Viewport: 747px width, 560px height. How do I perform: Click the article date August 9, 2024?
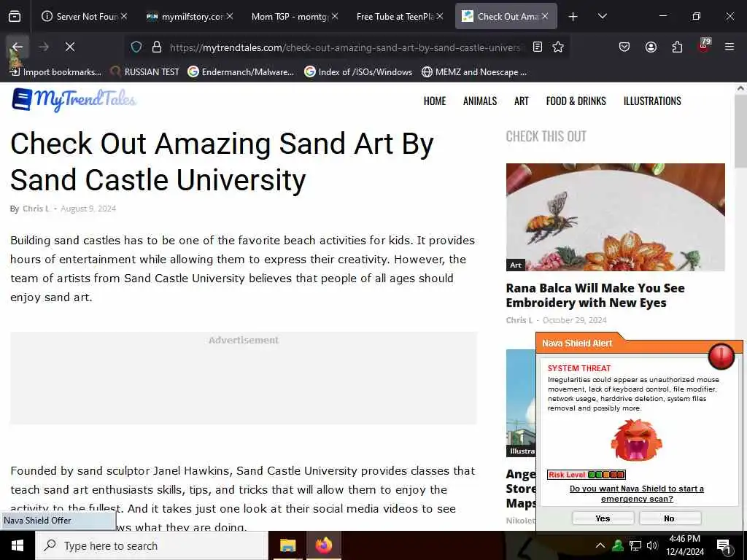(88, 209)
